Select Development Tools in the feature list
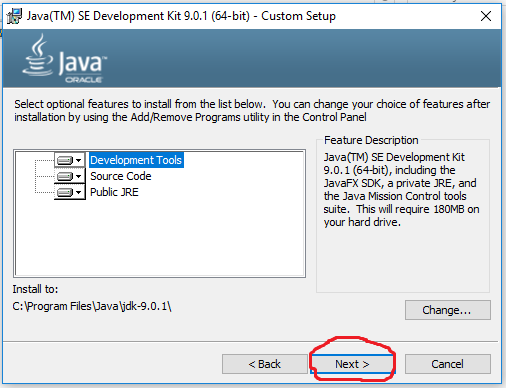This screenshot has width=506, height=388. click(136, 160)
